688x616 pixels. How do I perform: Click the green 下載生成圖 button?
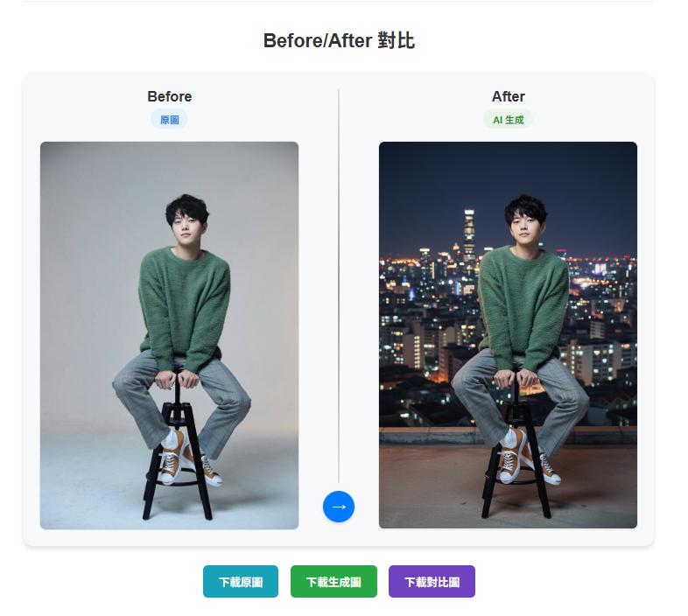click(333, 581)
